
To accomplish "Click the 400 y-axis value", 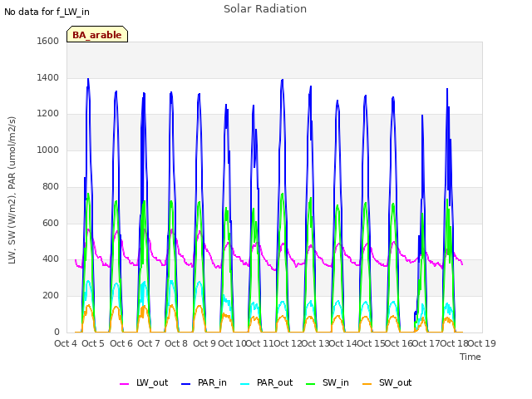I will click(x=51, y=259).
